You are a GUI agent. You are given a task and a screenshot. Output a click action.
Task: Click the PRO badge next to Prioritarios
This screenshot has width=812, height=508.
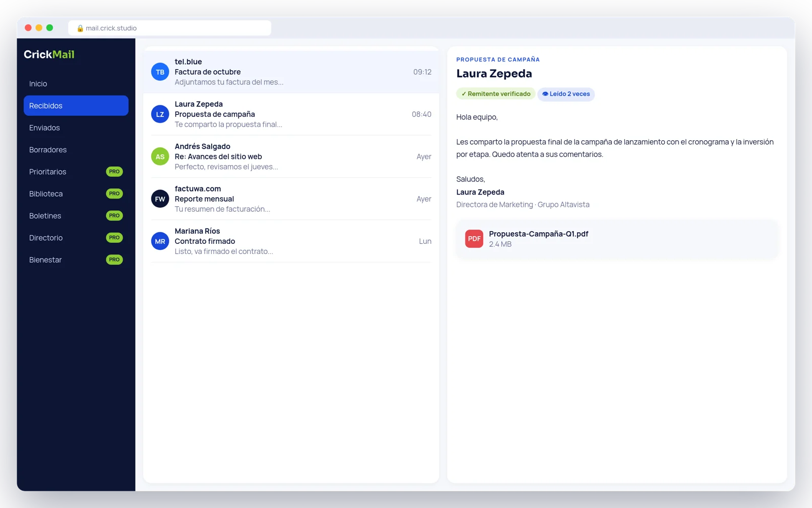(114, 172)
